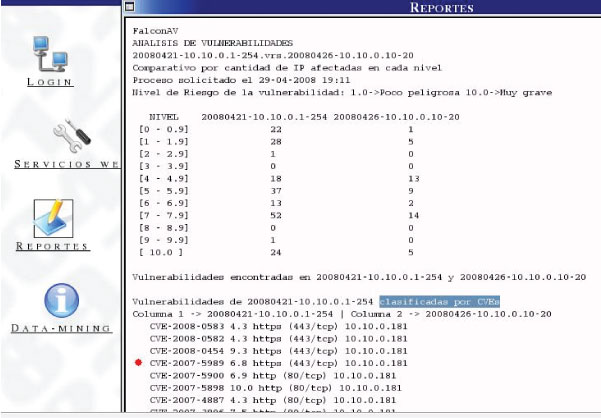Click the red marker beside CVE-2007-5989
Image resolution: width=601 pixels, height=418 pixels.
coord(138,362)
